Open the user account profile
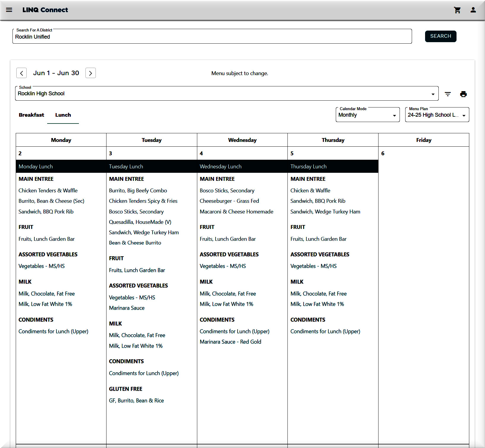This screenshot has height=448, width=485. coord(473,10)
